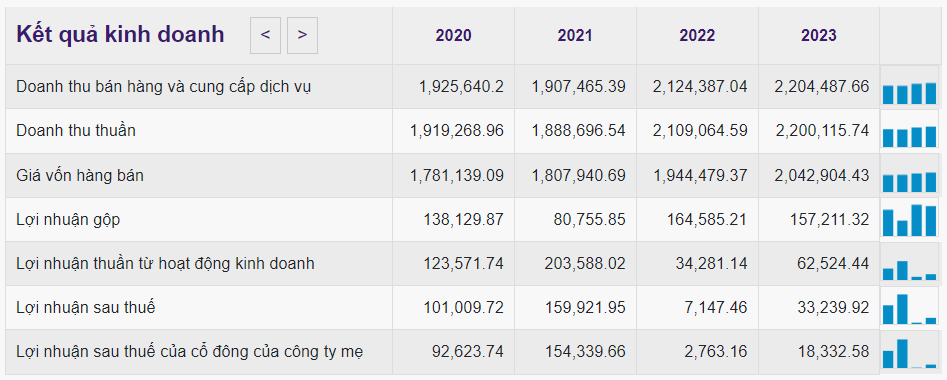Select the 2023 column header
947x380 pixels.
click(819, 36)
